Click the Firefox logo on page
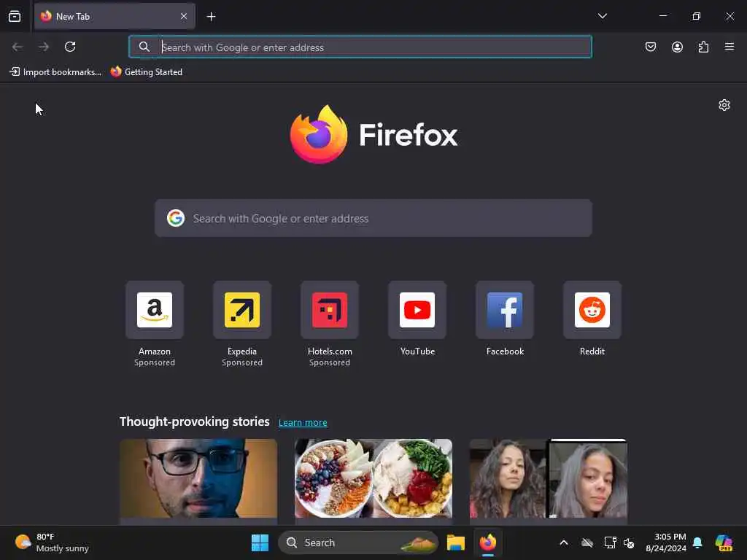The width and height of the screenshot is (747, 560). [x=319, y=134]
